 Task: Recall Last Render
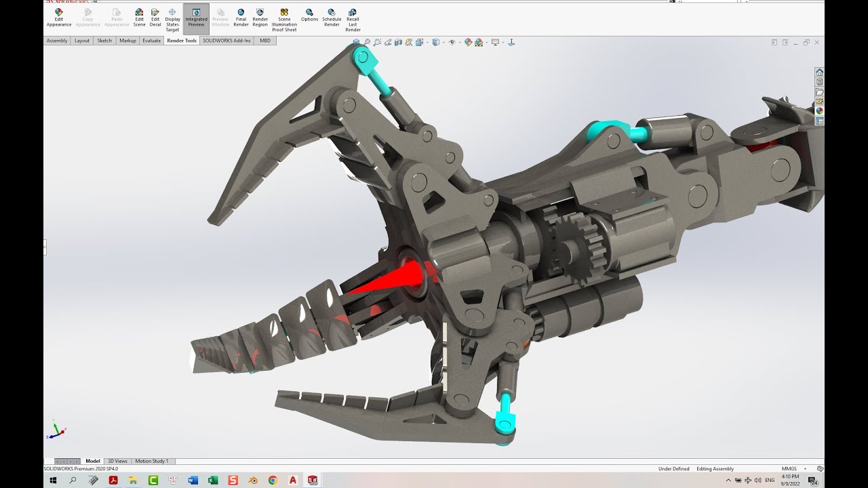[353, 20]
